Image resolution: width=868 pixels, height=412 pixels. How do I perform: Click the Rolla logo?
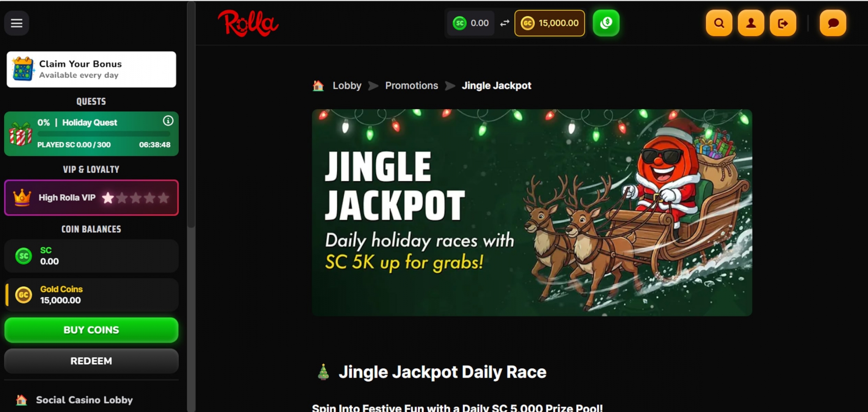(248, 23)
